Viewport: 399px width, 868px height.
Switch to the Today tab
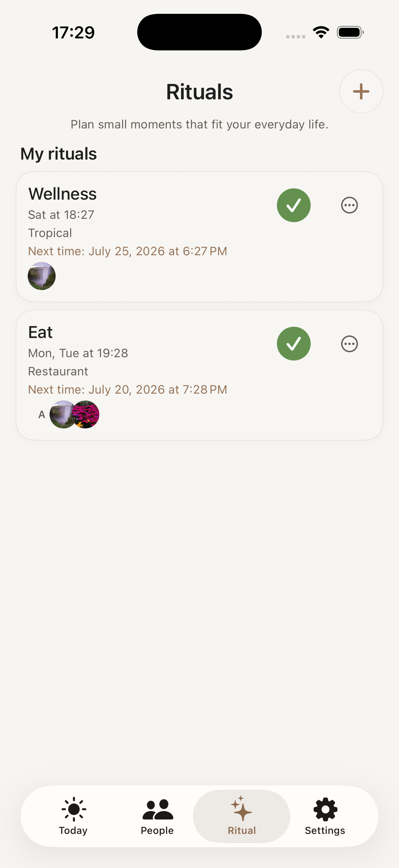[73, 816]
